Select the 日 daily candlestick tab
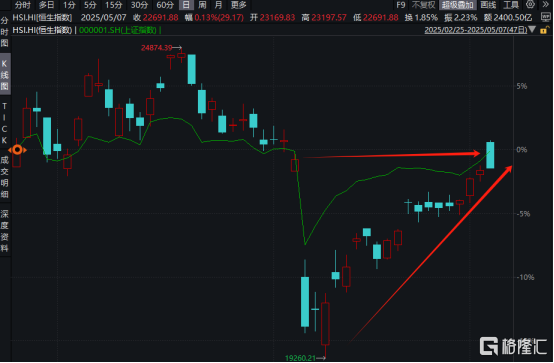Viewport: 554px width, 363px height. [186, 5]
